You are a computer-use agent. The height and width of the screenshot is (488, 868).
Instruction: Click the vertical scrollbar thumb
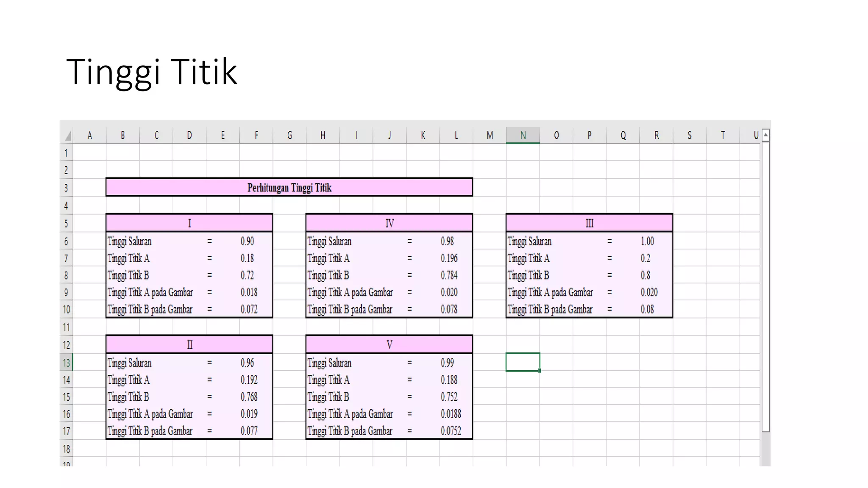(765, 286)
